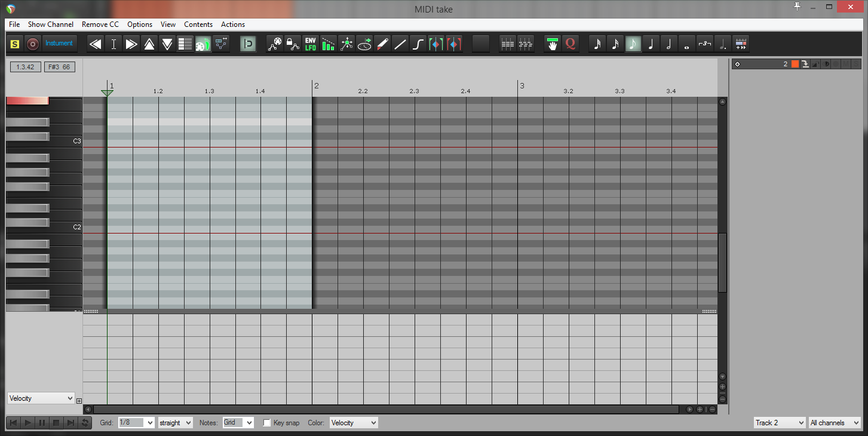Click the red record button in toolbar
Image resolution: width=868 pixels, height=436 pixels.
32,44
